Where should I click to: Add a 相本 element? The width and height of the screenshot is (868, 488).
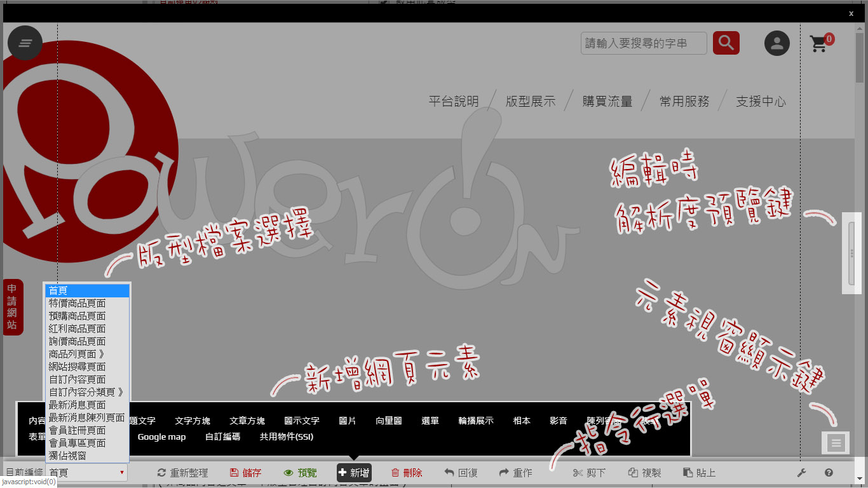tap(522, 421)
